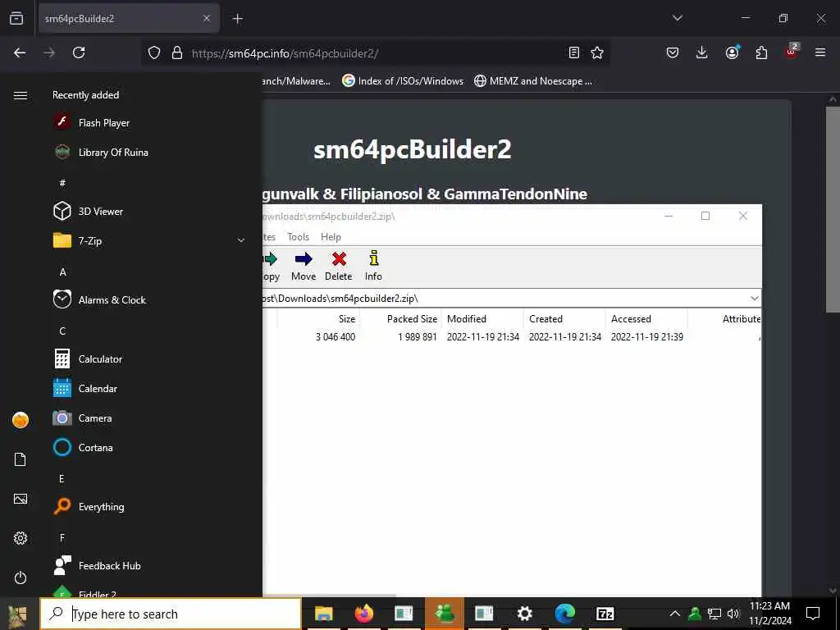Select the Accessed date 2022-11-19 21:39
The image size is (840, 630).
[x=646, y=337]
